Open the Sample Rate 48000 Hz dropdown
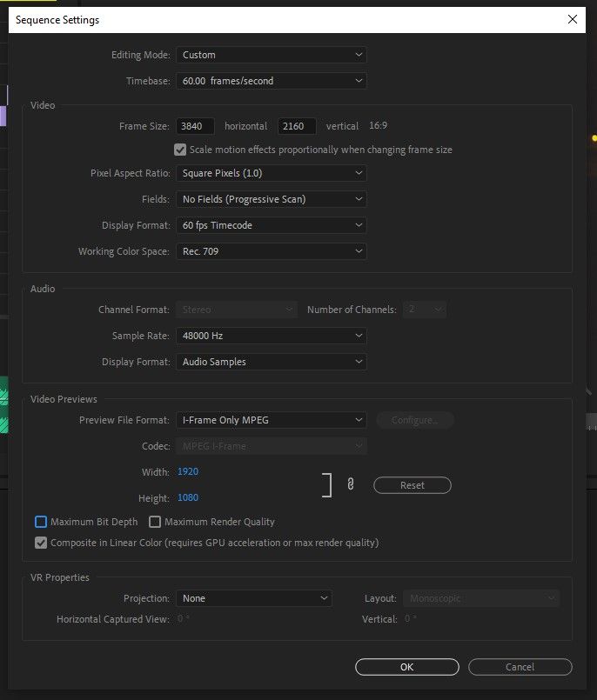Screen dimensions: 597x700 [x=272, y=336]
